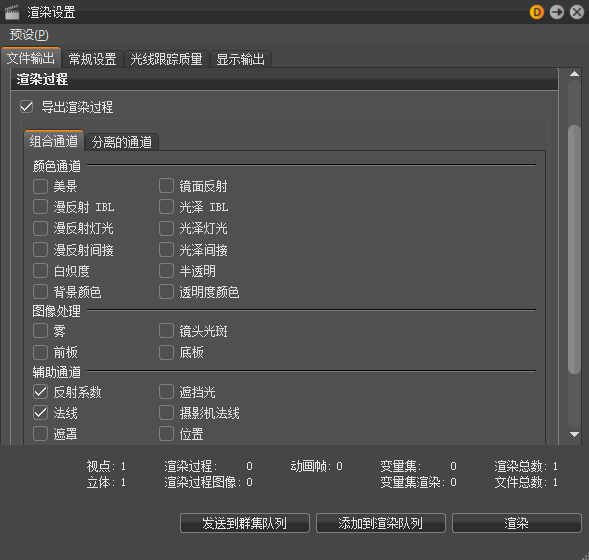Uncheck the 反射系数 checkbox
Viewport: 589px width, 560px height.
pyautogui.click(x=40, y=392)
